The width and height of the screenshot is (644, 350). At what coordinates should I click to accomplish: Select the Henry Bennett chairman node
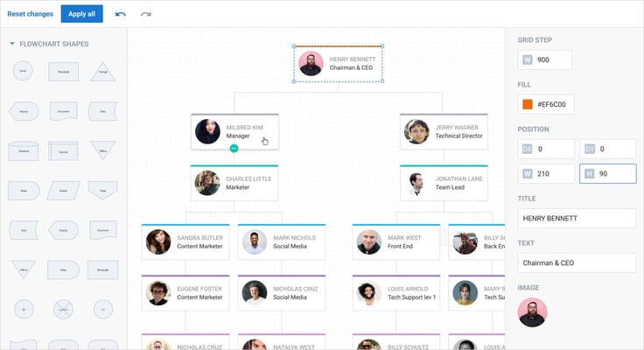338,64
